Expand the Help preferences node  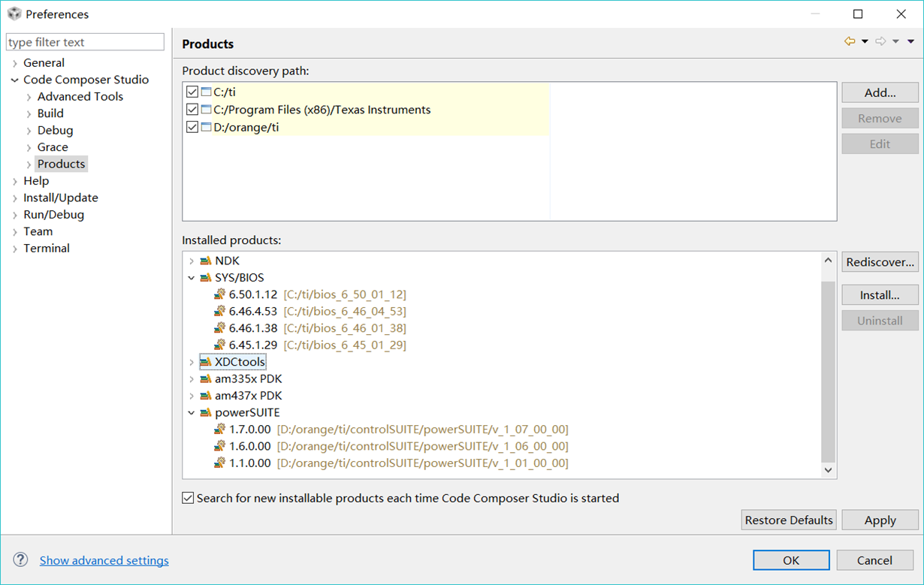tap(15, 181)
